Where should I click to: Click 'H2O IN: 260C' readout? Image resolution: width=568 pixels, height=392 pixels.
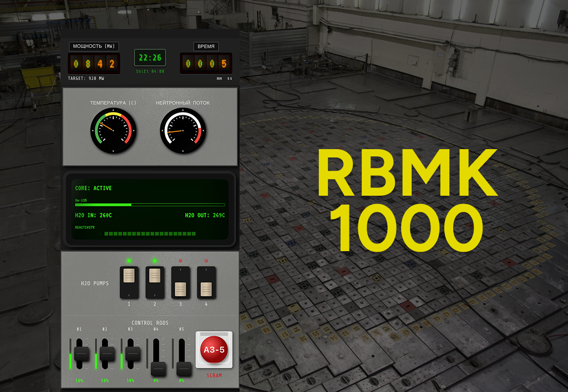coord(93,215)
